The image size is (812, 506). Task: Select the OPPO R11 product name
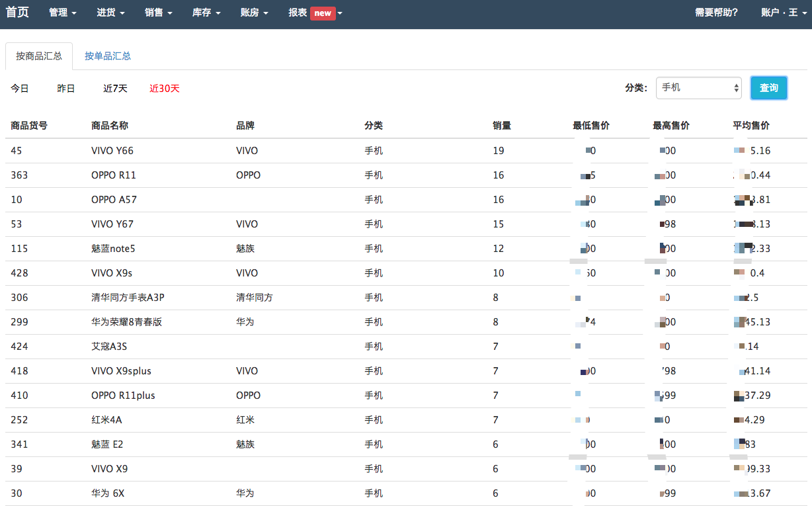coord(114,175)
